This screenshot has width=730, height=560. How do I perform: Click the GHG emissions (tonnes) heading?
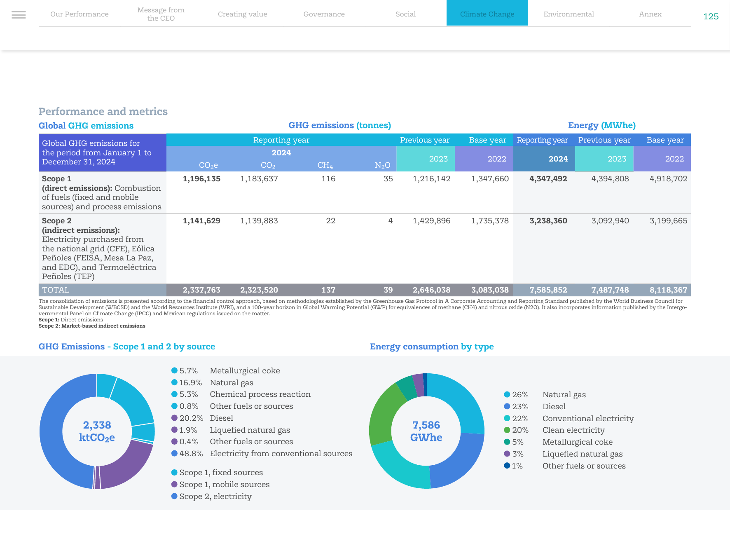pyautogui.click(x=340, y=125)
